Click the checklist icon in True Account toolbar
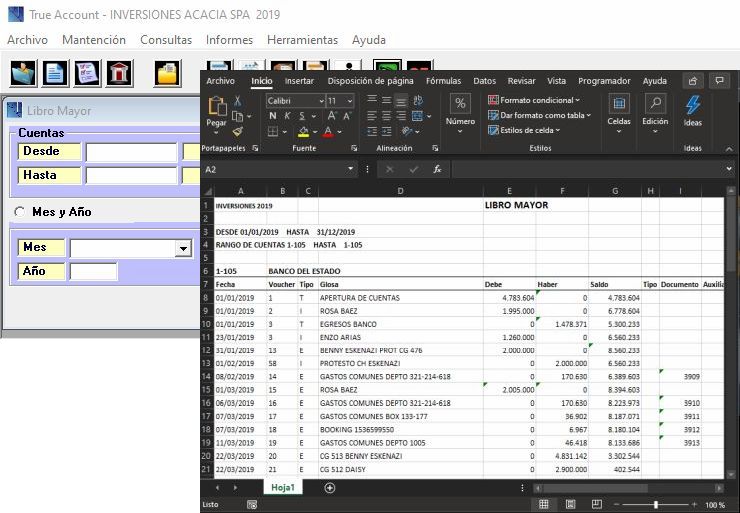Viewport: 740px width, 513px height. point(87,73)
